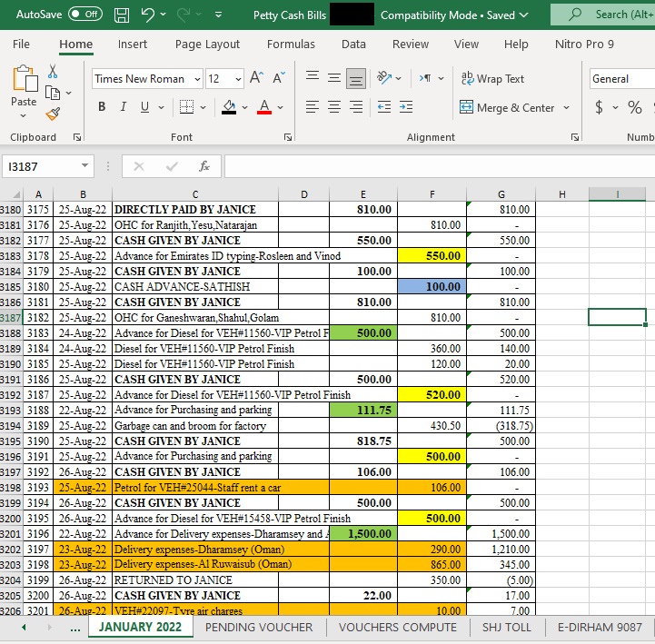Click the Cut scissors icon

tap(53, 72)
